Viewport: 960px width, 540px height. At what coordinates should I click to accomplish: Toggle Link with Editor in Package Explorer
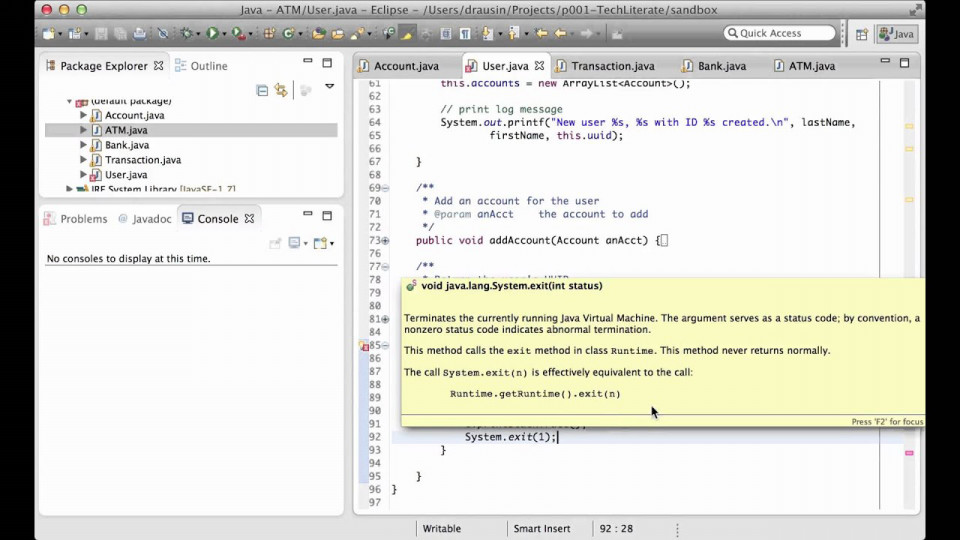coord(281,90)
